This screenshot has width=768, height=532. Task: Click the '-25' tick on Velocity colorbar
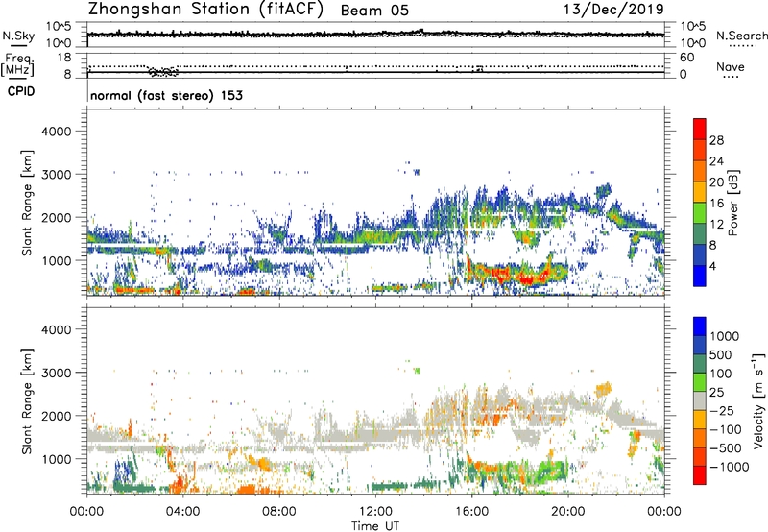(724, 411)
